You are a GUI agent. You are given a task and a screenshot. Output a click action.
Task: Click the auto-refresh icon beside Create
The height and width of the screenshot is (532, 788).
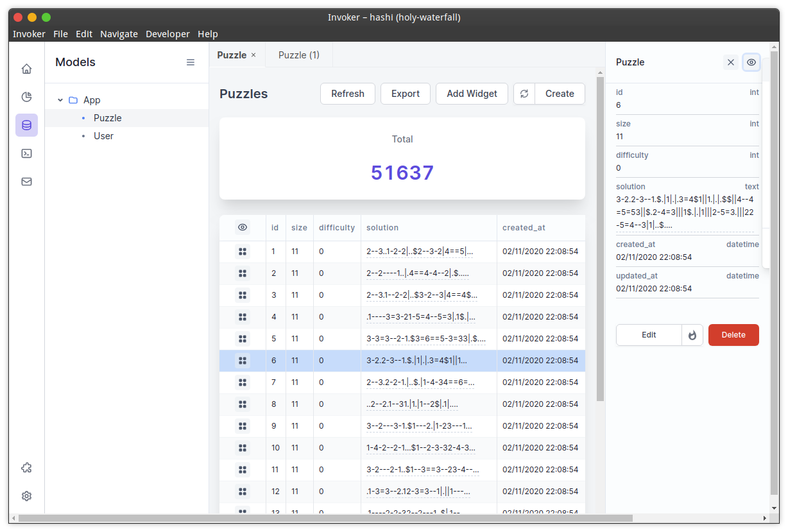(524, 93)
